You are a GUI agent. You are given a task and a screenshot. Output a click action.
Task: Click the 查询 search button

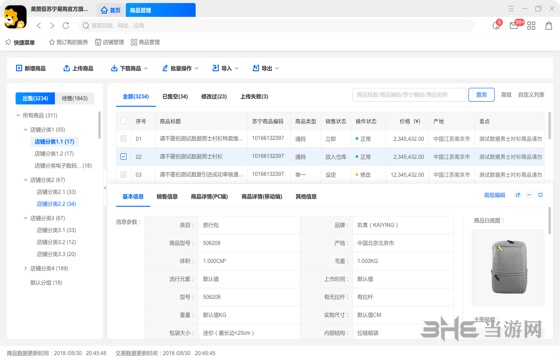(x=481, y=95)
